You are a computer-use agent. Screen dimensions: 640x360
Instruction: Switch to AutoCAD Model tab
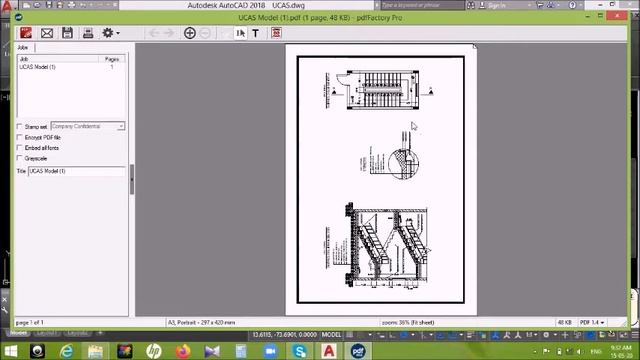[18, 333]
